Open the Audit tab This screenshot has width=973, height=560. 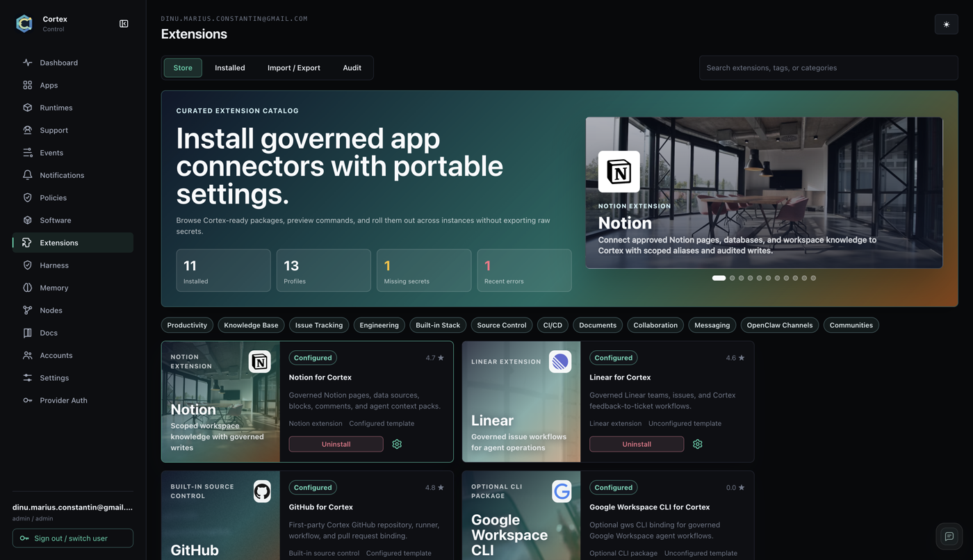[x=352, y=67]
